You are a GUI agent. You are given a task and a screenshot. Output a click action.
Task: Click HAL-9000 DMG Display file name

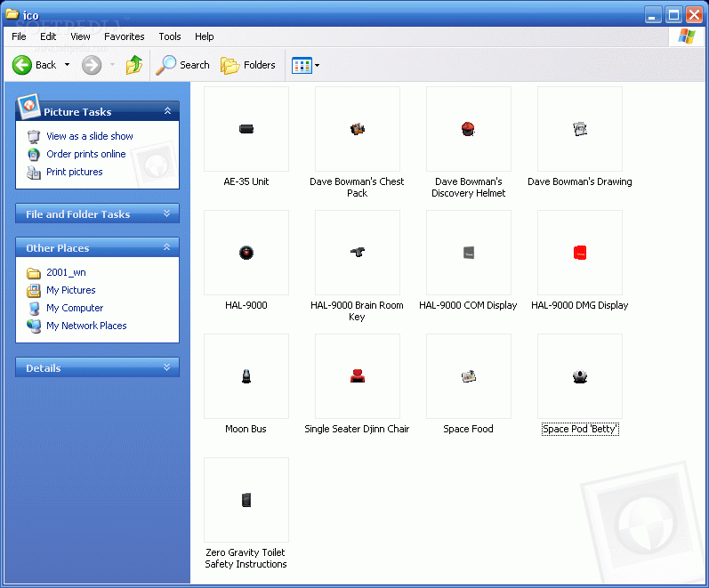580,305
